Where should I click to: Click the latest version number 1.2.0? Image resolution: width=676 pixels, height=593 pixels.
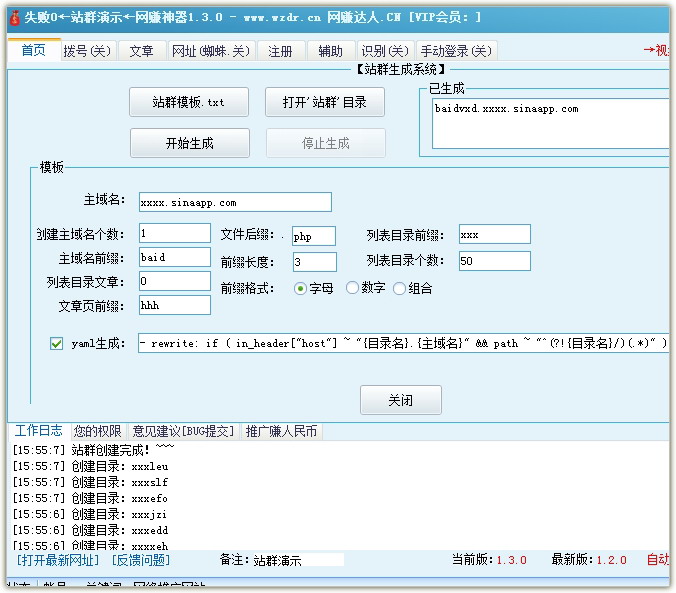612,560
